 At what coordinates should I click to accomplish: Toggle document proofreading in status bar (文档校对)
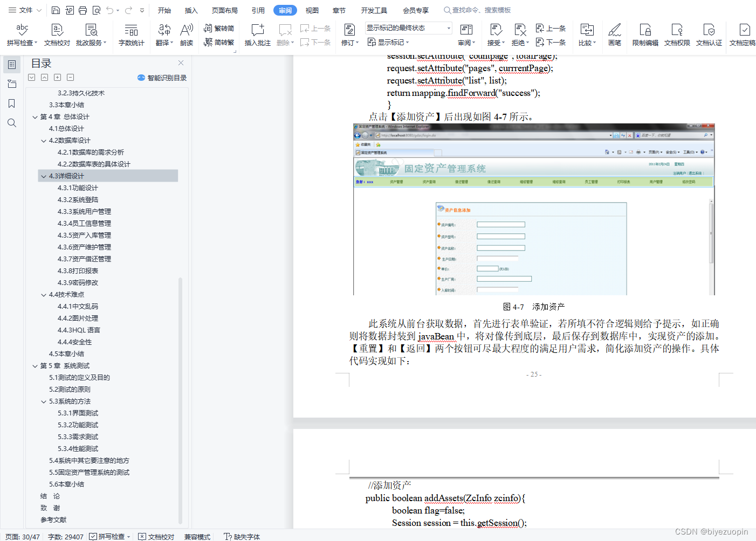pyautogui.click(x=156, y=537)
